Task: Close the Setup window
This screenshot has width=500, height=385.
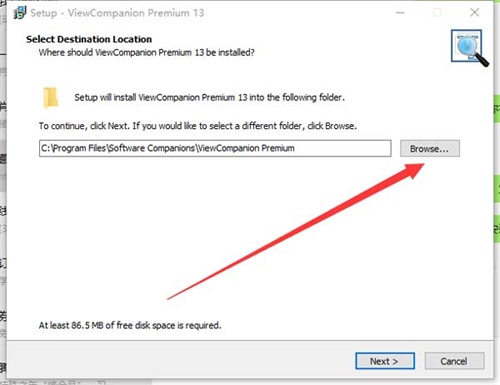Action: pyautogui.click(x=474, y=13)
